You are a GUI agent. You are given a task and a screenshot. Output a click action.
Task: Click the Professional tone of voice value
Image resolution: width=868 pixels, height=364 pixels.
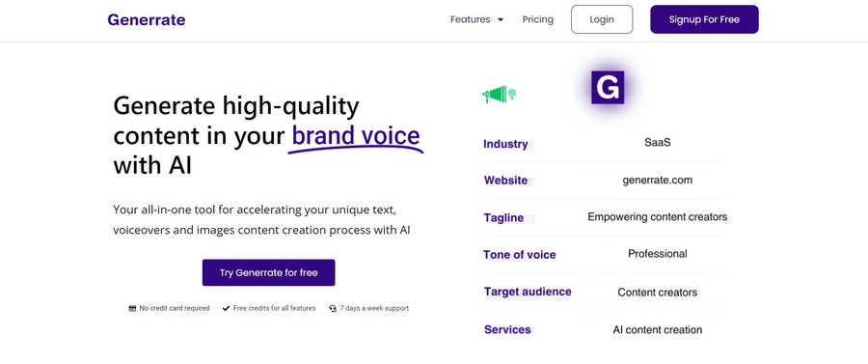[x=657, y=254]
